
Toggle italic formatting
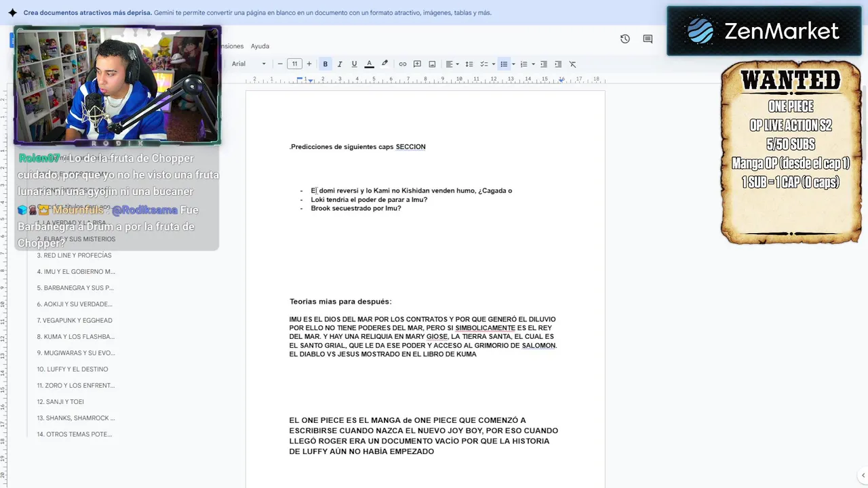(340, 64)
